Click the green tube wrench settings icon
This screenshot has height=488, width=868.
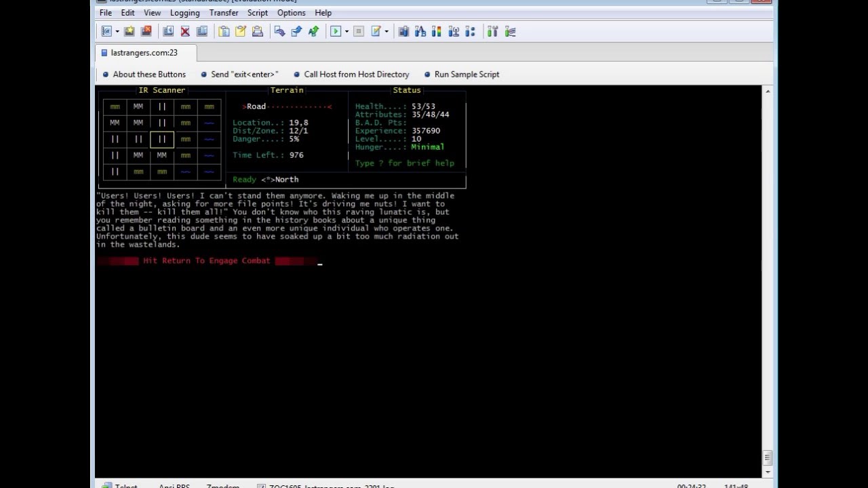(492, 31)
